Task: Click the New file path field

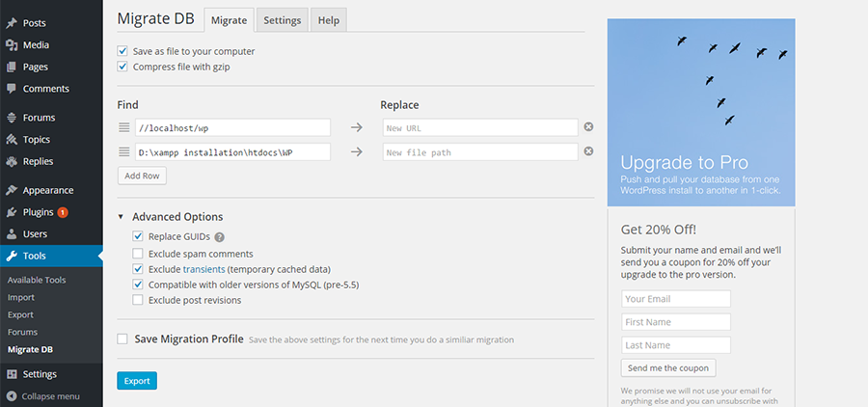Action: [x=480, y=151]
